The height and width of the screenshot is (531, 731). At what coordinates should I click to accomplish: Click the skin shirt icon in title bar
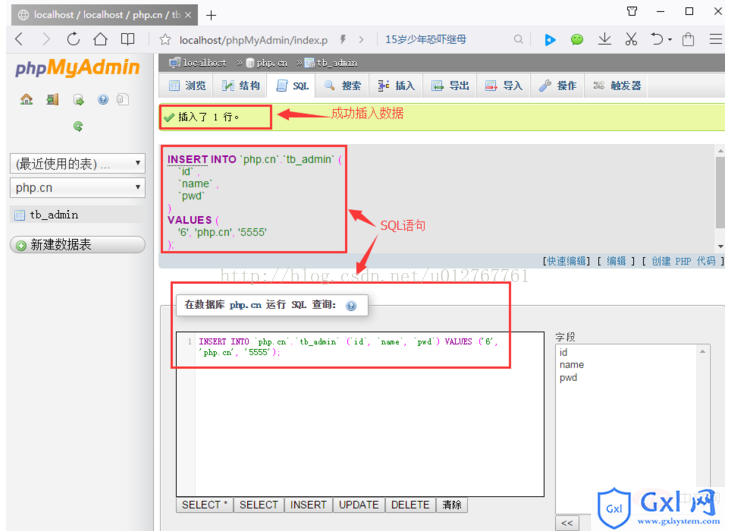(x=632, y=11)
